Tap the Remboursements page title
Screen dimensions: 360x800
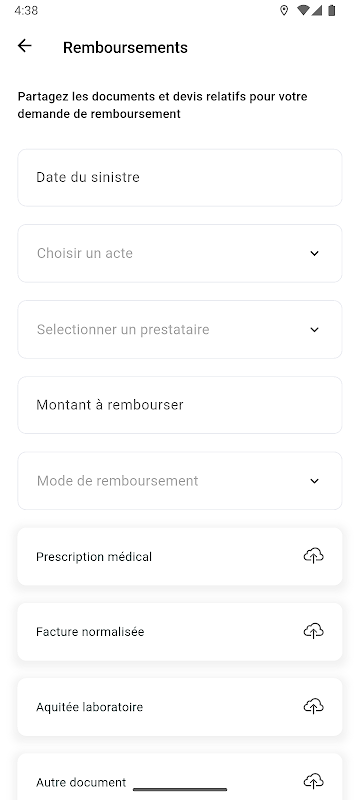pos(125,47)
